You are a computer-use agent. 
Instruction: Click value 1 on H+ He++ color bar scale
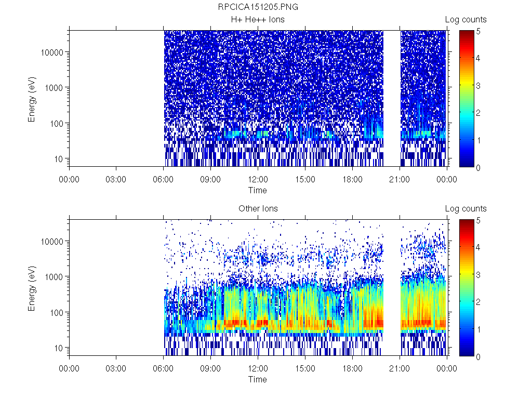coord(478,140)
